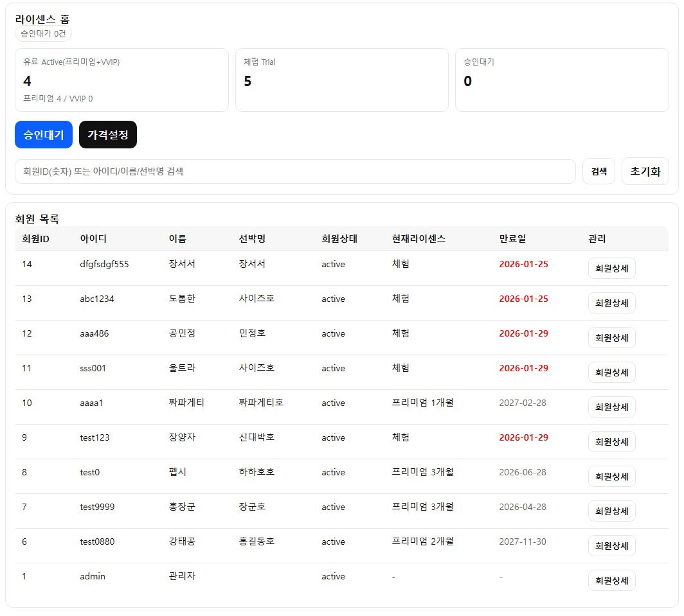Open 회원상세 for member aaaa1
The image size is (684, 616).
[x=611, y=407]
